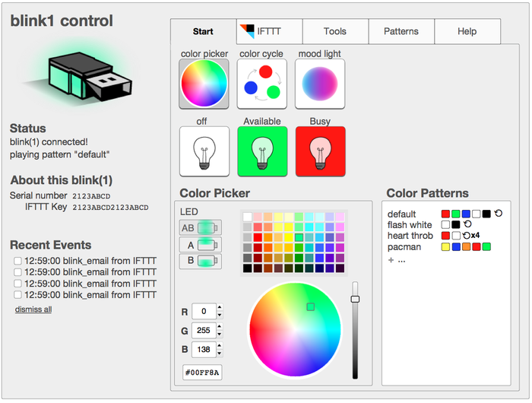This screenshot has width=532, height=403.
Task: Set the red Busy light
Action: pos(321,151)
